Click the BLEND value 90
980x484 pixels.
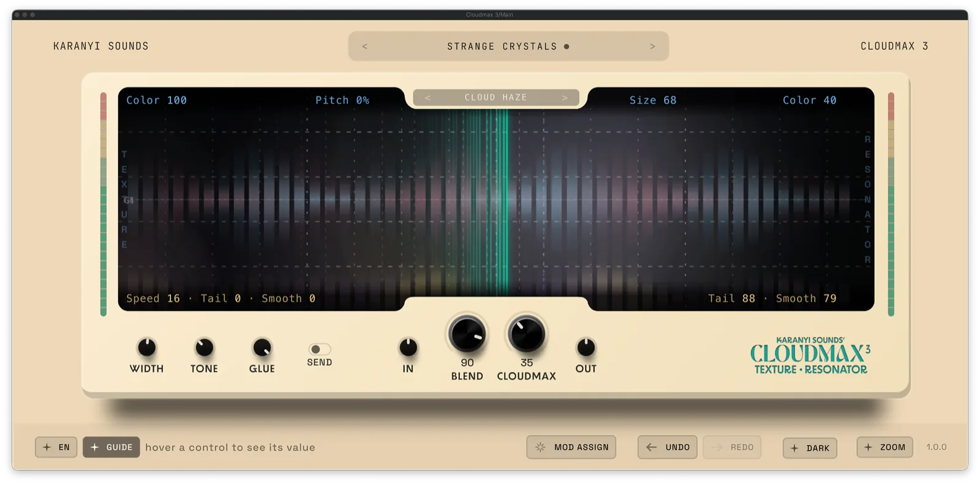coord(467,363)
